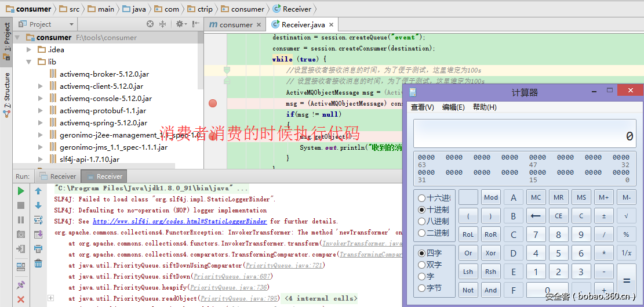Pause output in the Run panel
644x307 pixels.
(21, 220)
